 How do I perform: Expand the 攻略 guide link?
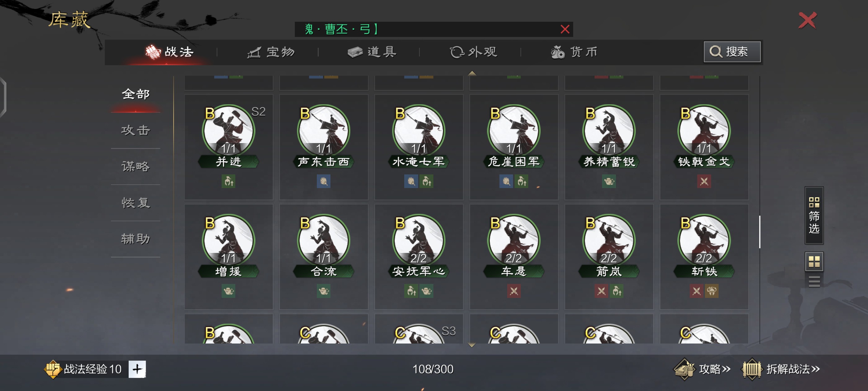coord(702,369)
